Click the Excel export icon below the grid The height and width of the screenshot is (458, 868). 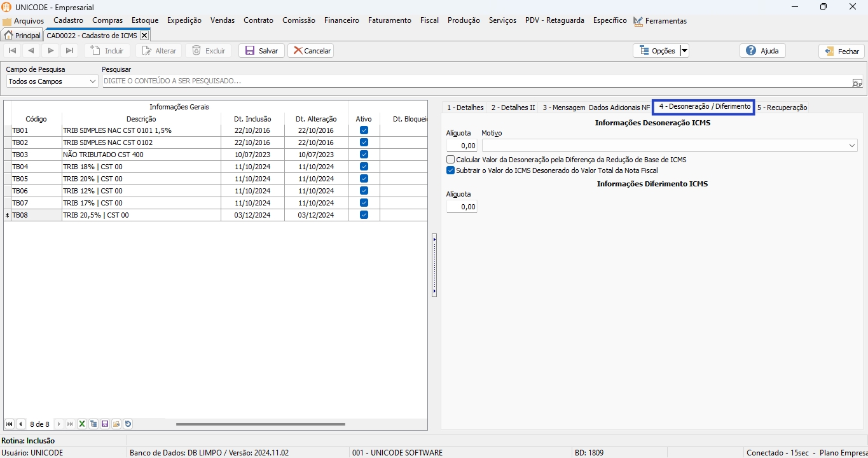click(81, 424)
